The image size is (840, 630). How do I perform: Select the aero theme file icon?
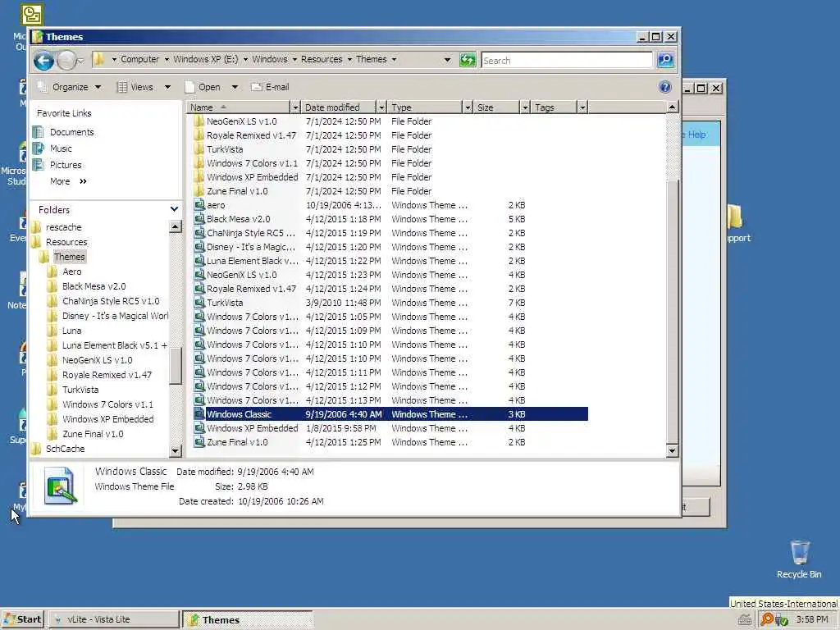click(x=199, y=205)
